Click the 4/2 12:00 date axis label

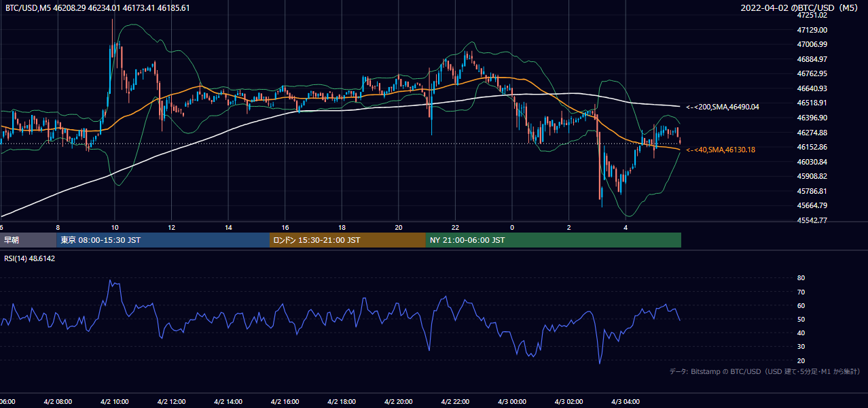click(x=171, y=402)
